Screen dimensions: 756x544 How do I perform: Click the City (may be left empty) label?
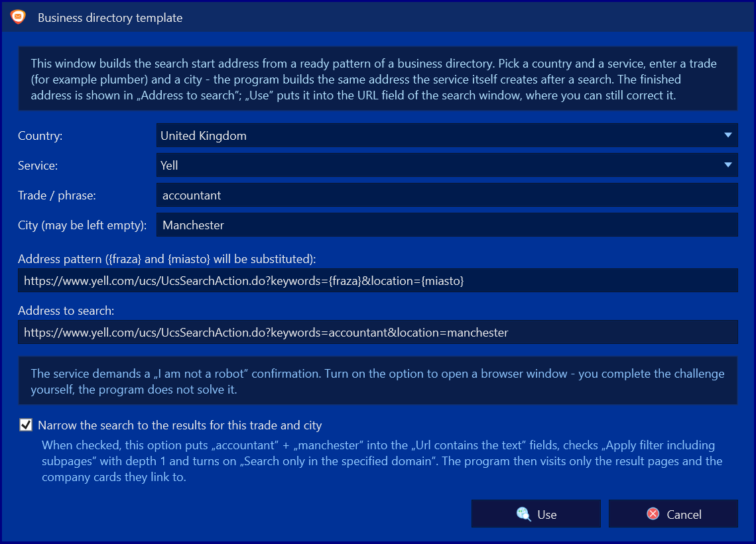pyautogui.click(x=82, y=225)
